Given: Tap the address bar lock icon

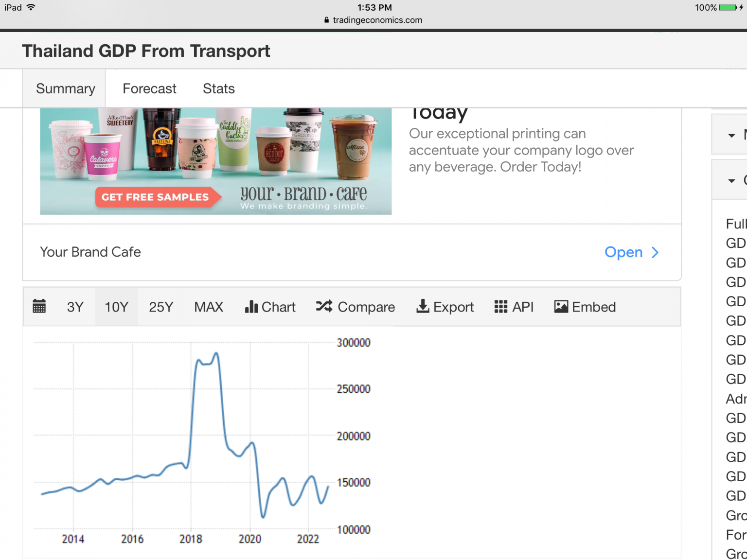Looking at the screenshot, I should [326, 20].
